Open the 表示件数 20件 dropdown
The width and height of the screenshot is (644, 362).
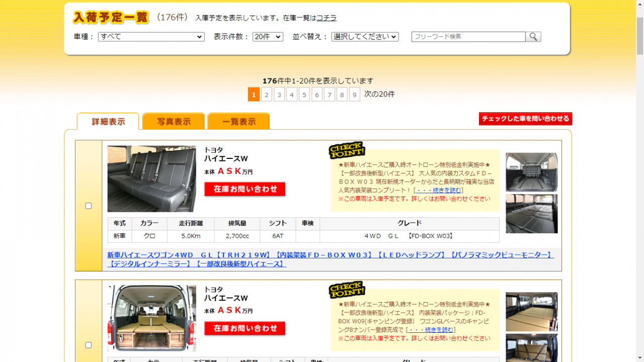(x=268, y=37)
